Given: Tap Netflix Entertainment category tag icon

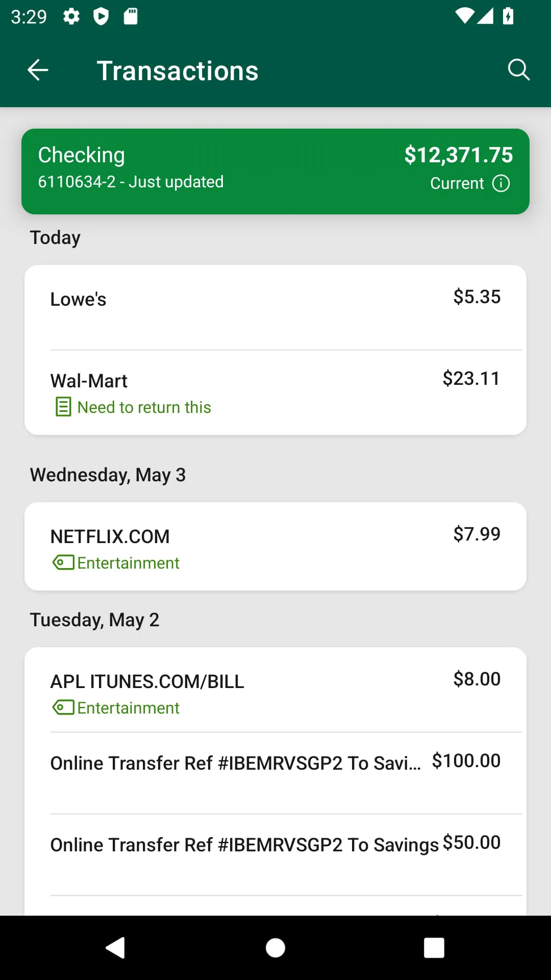Looking at the screenshot, I should [x=63, y=563].
